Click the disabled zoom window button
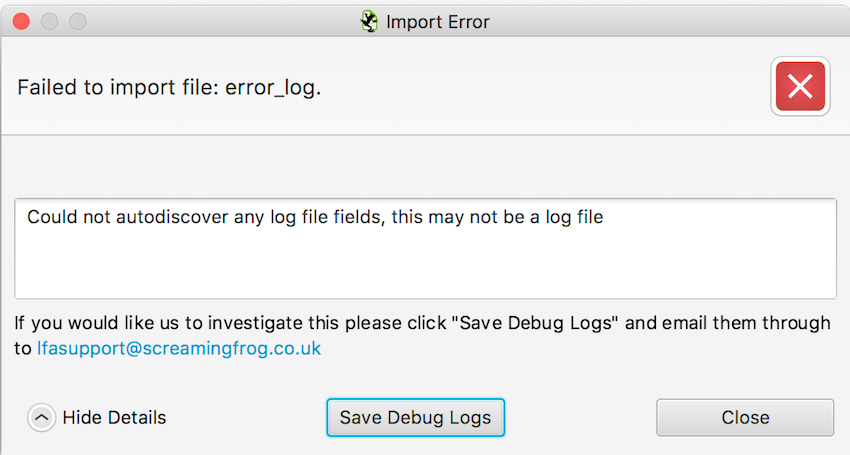Viewport: 850px width, 455px height. click(x=77, y=21)
